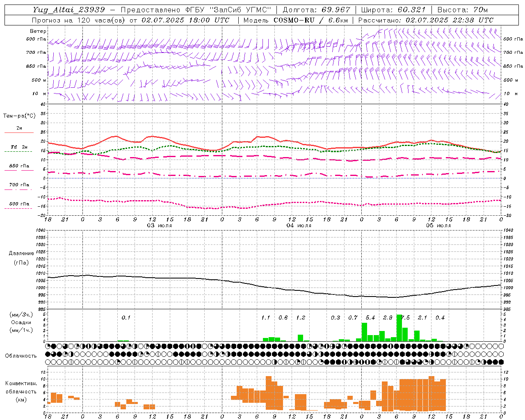Click the (км) convective cloud unit label
Screen dimensions: 525x420
[x=21, y=399]
